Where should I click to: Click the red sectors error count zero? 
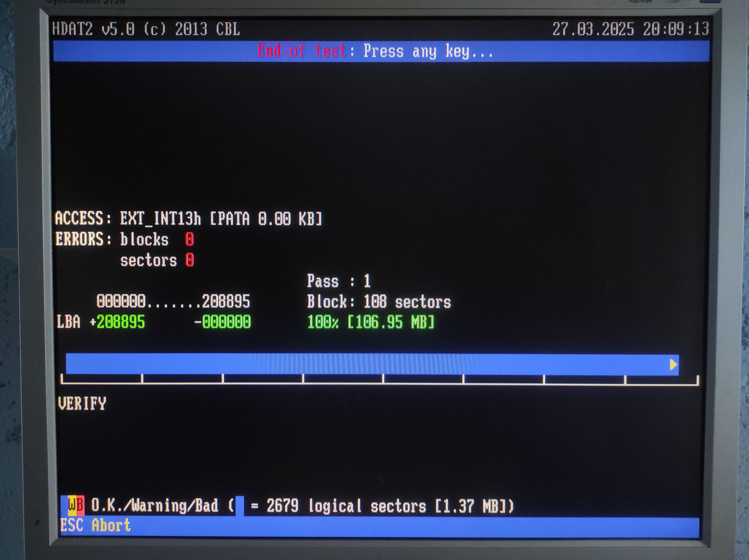(190, 260)
